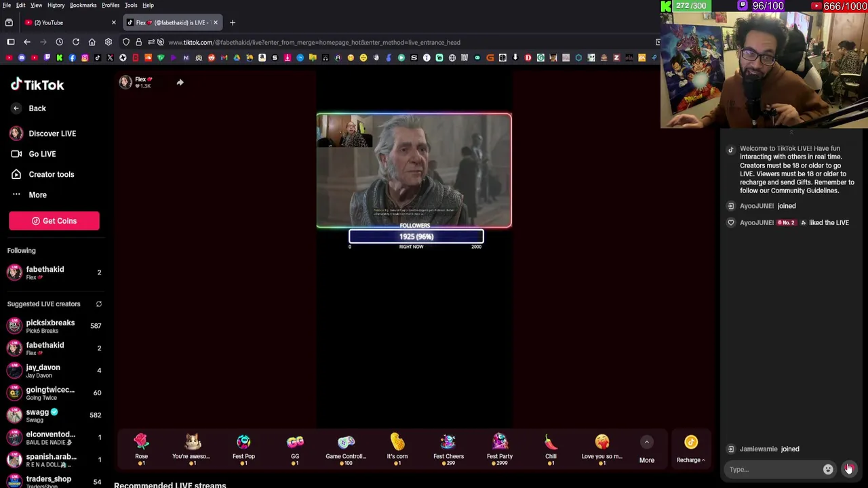Send the Love you so much gift
Image resolution: width=868 pixels, height=488 pixels.
(602, 449)
